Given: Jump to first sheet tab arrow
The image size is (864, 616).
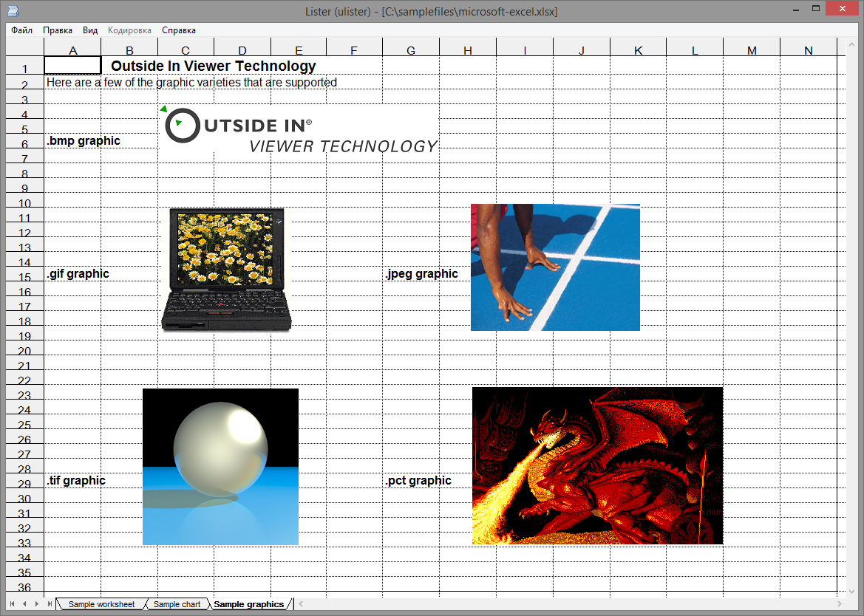Looking at the screenshot, I should click(x=12, y=604).
